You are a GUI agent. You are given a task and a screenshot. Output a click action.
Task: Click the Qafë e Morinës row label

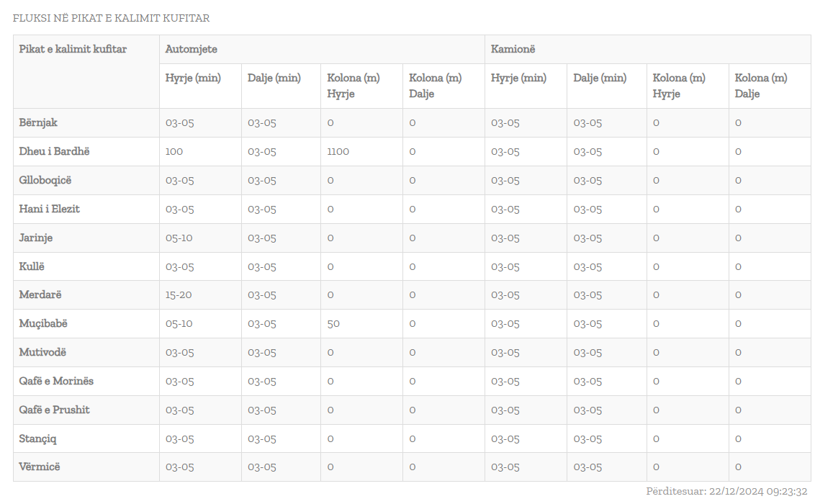coord(56,381)
